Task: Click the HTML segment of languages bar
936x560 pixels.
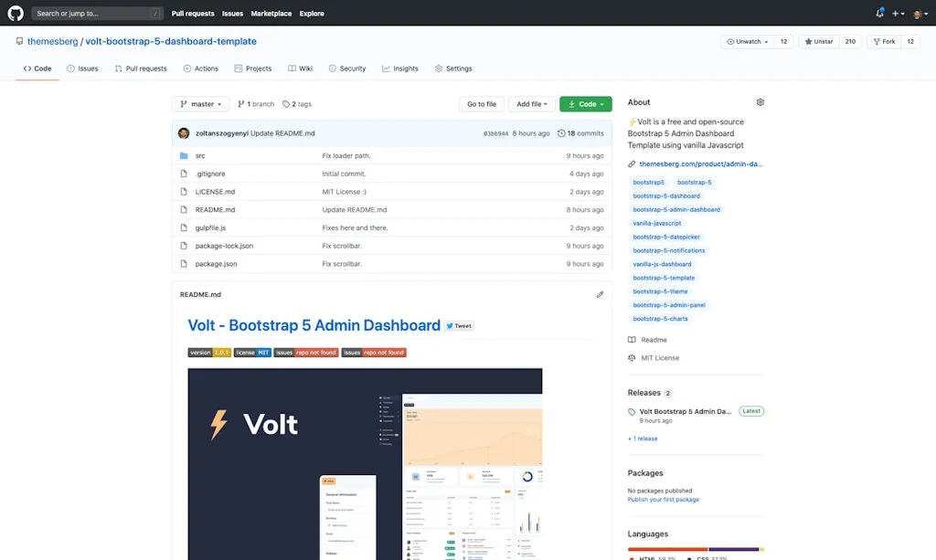Action: click(x=667, y=549)
